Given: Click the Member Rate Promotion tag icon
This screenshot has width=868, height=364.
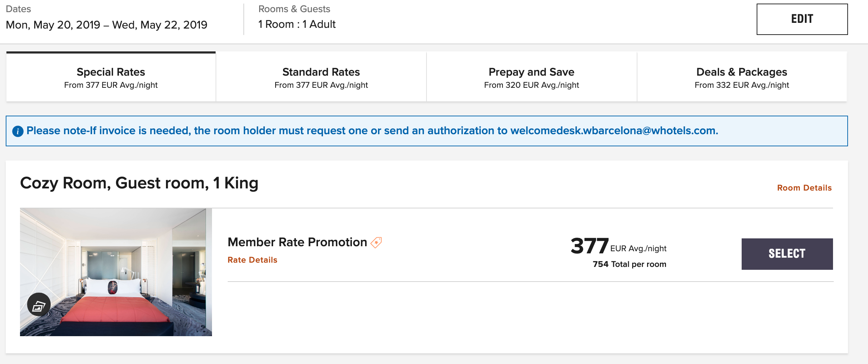Looking at the screenshot, I should tap(376, 243).
